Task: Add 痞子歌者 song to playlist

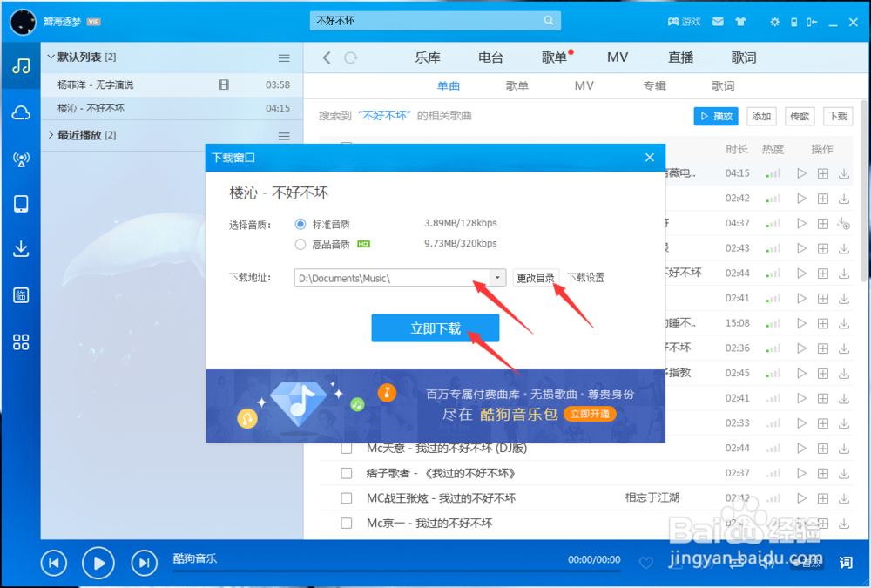Action: (823, 474)
